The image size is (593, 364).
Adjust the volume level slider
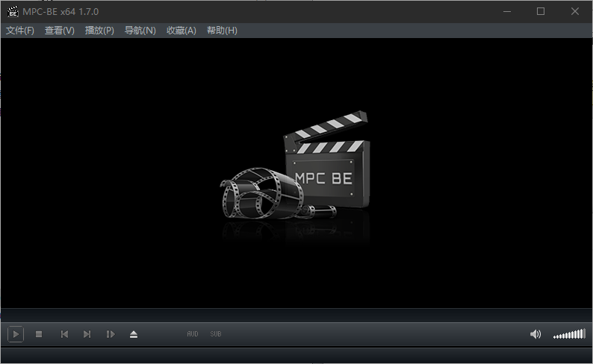pos(569,334)
